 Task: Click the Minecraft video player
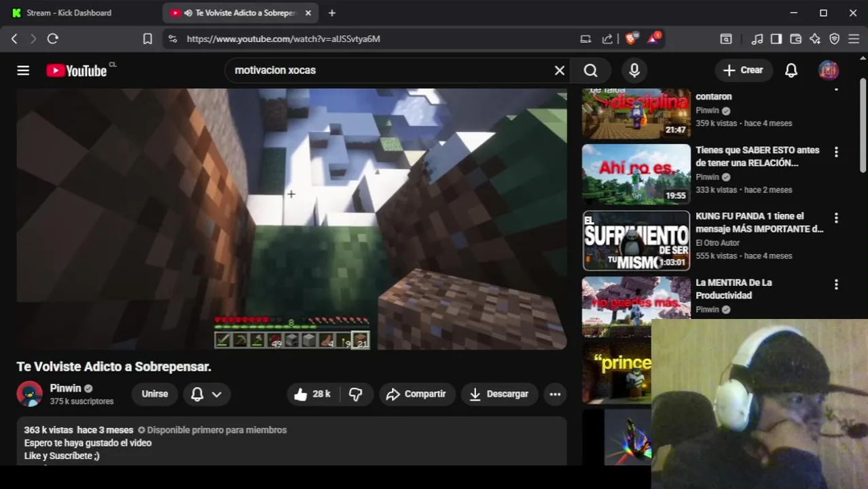point(291,219)
